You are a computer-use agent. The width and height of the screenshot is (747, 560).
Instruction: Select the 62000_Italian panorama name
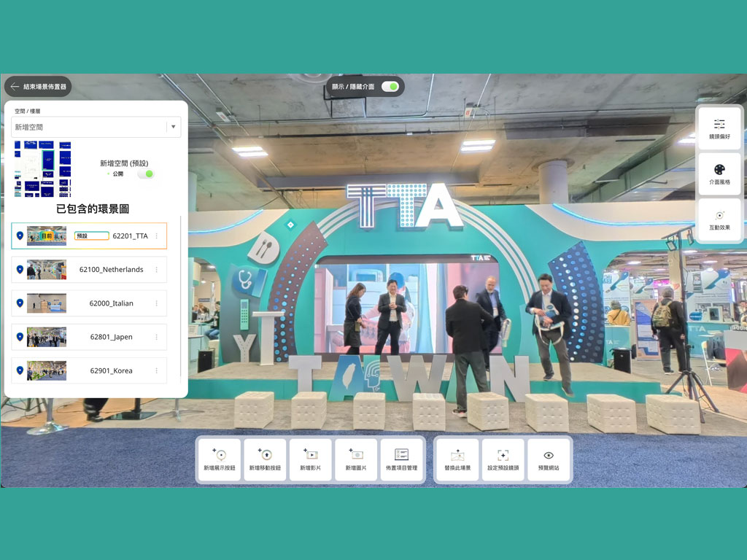(111, 303)
